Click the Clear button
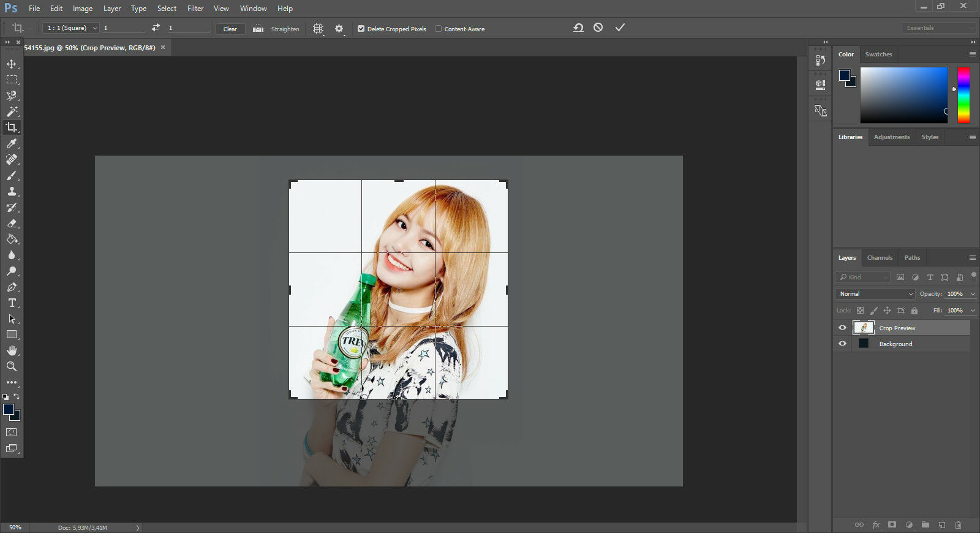Viewport: 980px width, 533px height. pos(230,29)
